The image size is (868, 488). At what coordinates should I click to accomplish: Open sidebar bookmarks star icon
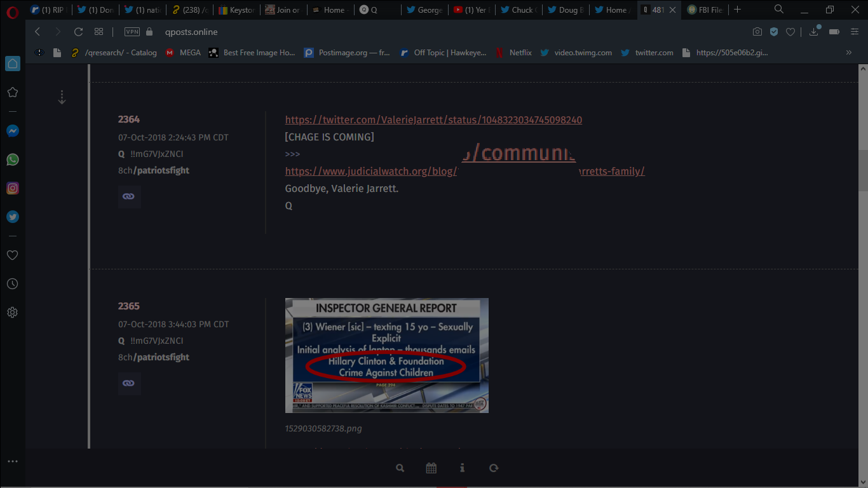(13, 92)
